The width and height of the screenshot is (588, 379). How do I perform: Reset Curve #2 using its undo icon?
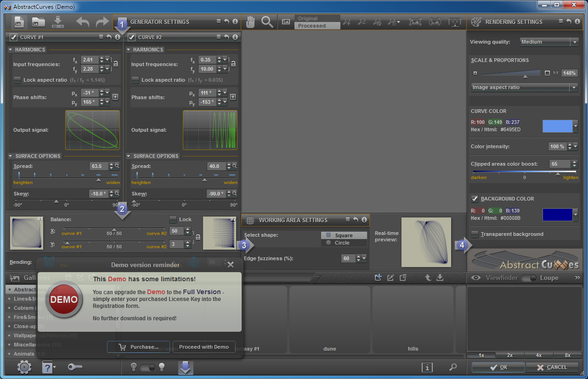point(227,37)
